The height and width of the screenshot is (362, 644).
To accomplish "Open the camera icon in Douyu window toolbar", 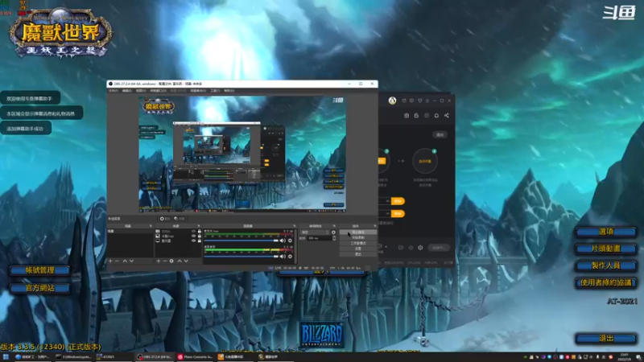I will coord(407,115).
